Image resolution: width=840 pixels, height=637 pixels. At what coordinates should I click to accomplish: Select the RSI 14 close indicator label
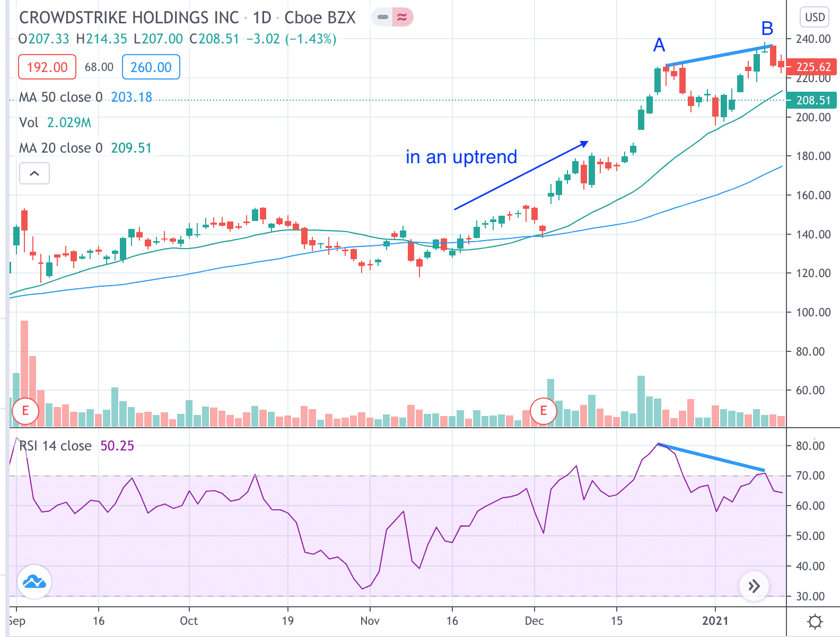click(x=55, y=446)
